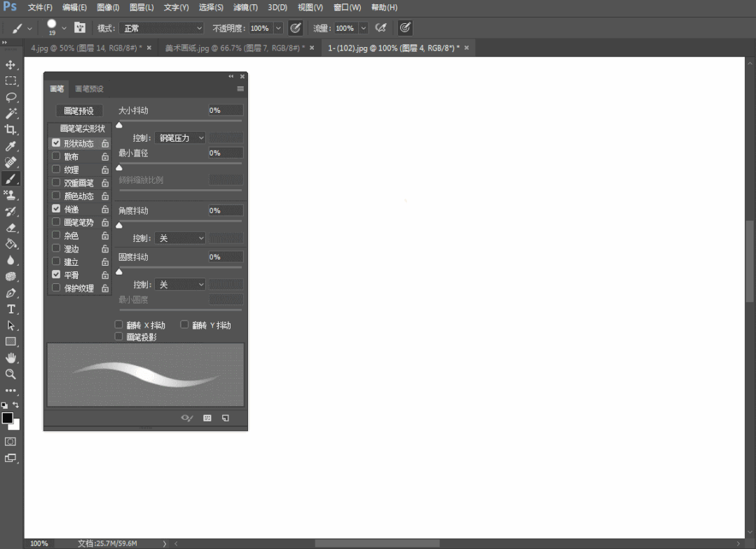Viewport: 756px width, 549px height.
Task: Open the brush panel flyout menu
Action: click(x=240, y=89)
